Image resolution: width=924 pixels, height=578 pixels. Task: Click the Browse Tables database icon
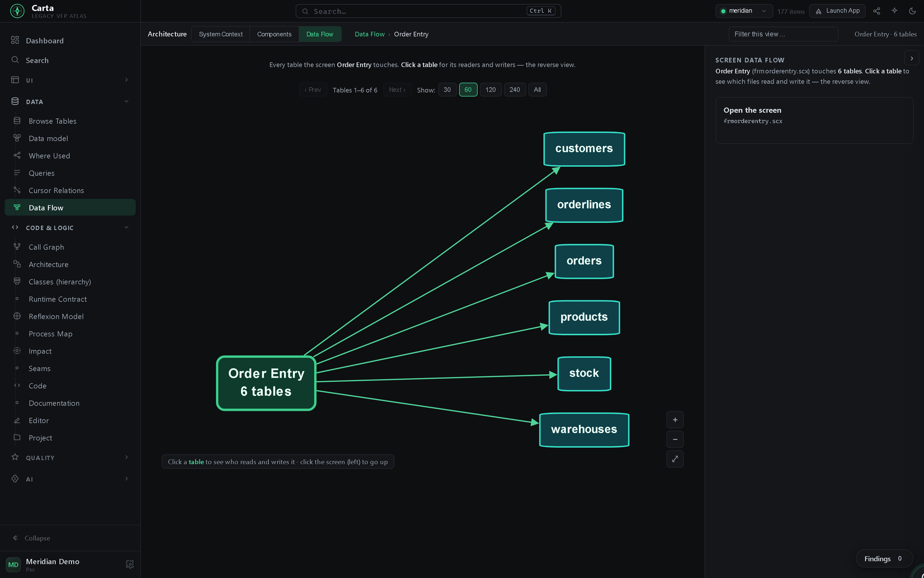[x=17, y=121]
